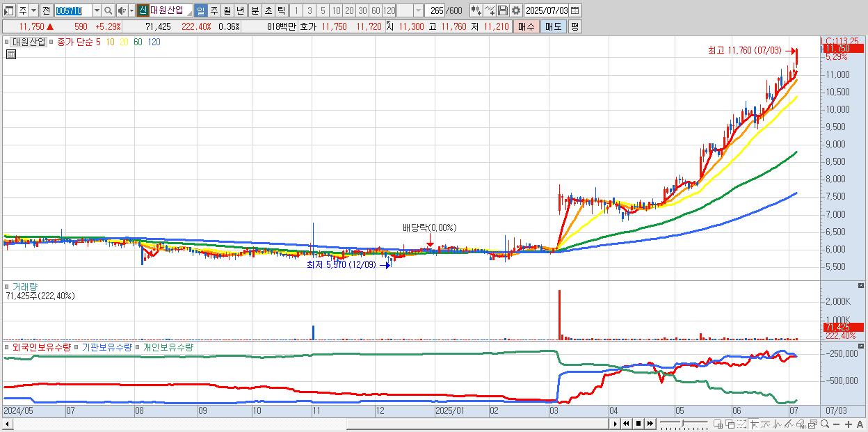Viewport: 868px width, 432px height.
Task: Click the dashed-box chart region icon
Action: (x=742, y=424)
